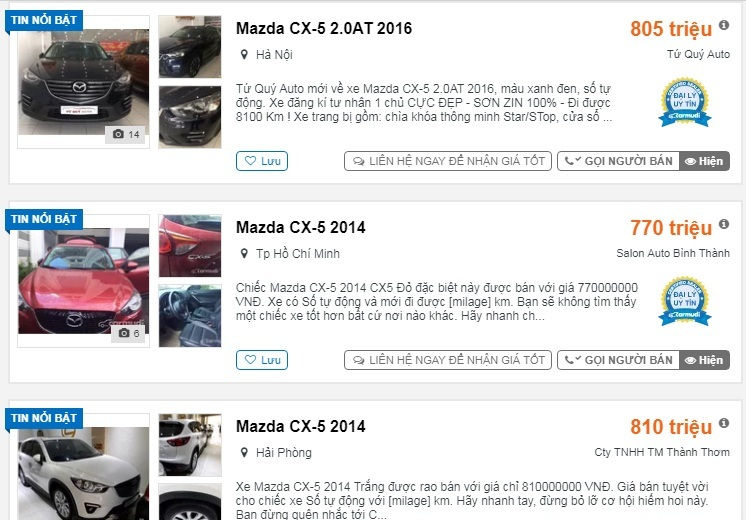Screen dimensions: 746x520
Task: Open the 14-photo camera counter on black Mazda
Action: pos(126,135)
